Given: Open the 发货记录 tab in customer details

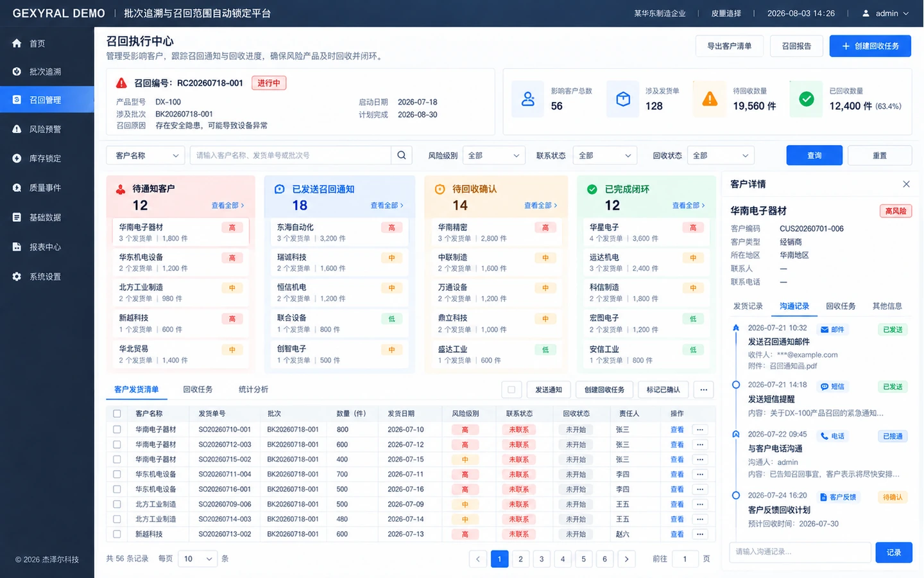Looking at the screenshot, I should point(748,306).
